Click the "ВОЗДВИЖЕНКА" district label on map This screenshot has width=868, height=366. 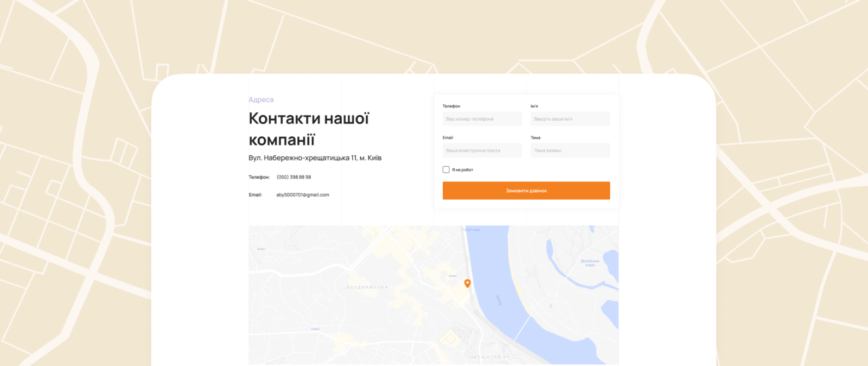367,287
